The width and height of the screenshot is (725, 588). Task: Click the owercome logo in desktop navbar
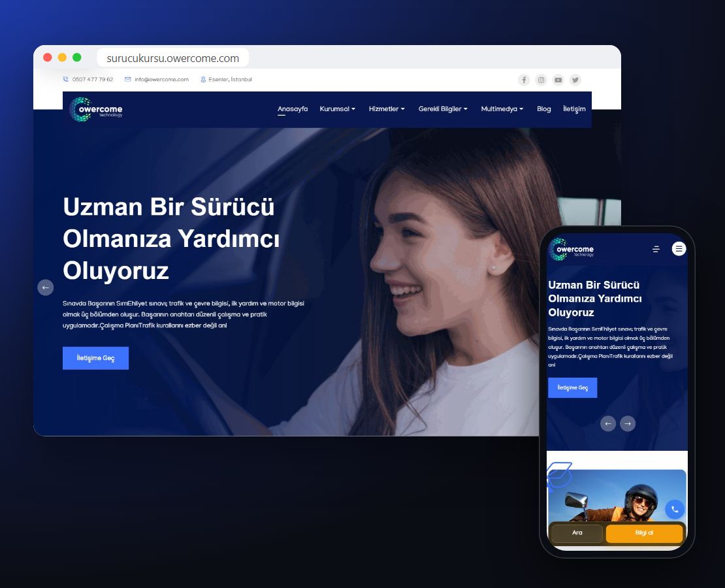96,110
